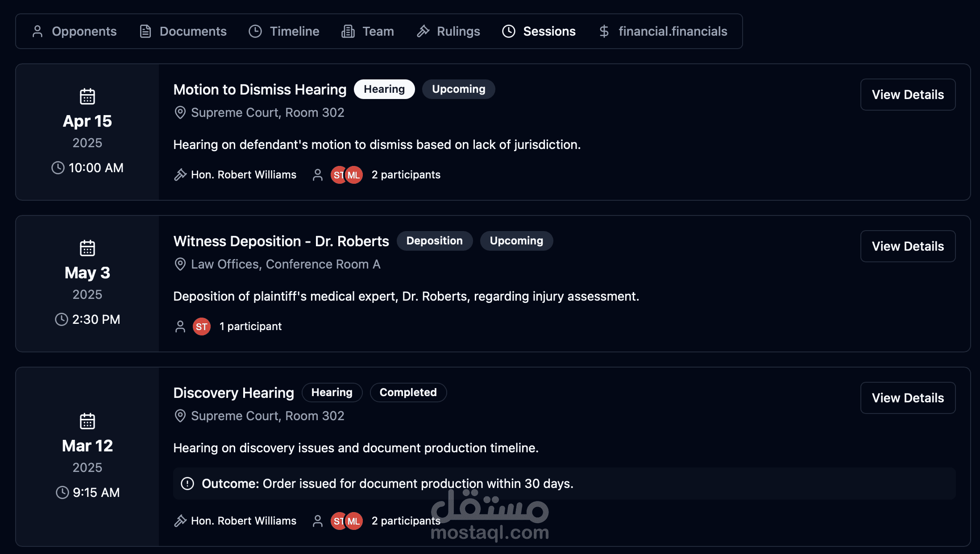Open the Team tab
980x554 pixels.
pyautogui.click(x=368, y=31)
